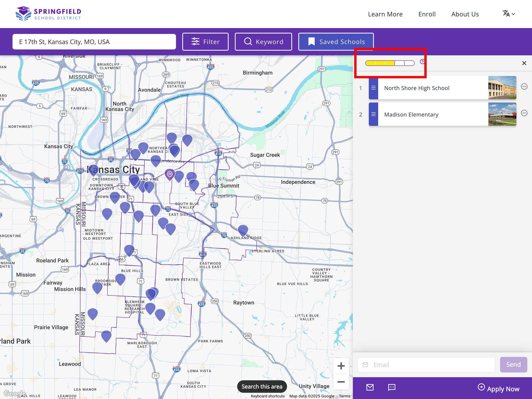Close the saved schools panel
Viewport: 532px width, 399px height.
coord(524,63)
